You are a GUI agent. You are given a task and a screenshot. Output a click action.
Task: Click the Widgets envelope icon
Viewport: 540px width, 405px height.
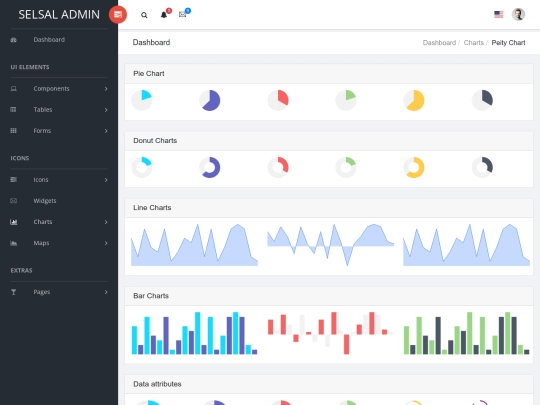pyautogui.click(x=13, y=201)
